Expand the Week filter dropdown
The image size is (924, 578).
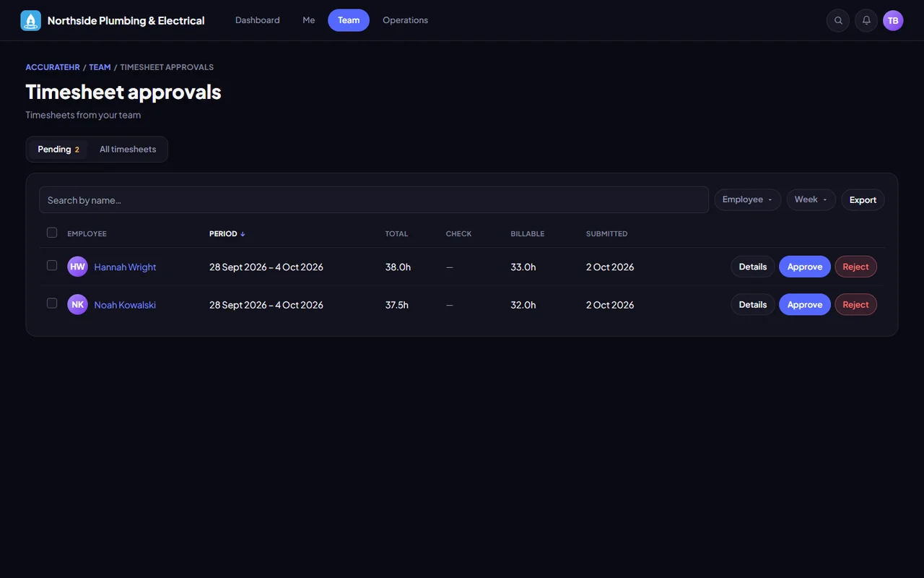(x=811, y=199)
